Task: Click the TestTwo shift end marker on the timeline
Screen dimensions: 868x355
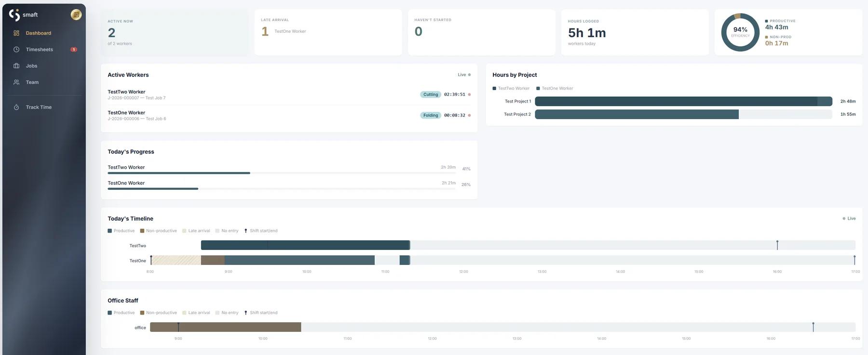Action: (777, 245)
